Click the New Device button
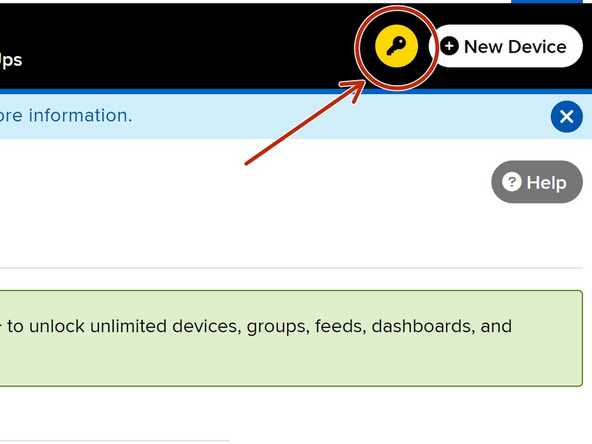The width and height of the screenshot is (592, 444). pyautogui.click(x=506, y=46)
